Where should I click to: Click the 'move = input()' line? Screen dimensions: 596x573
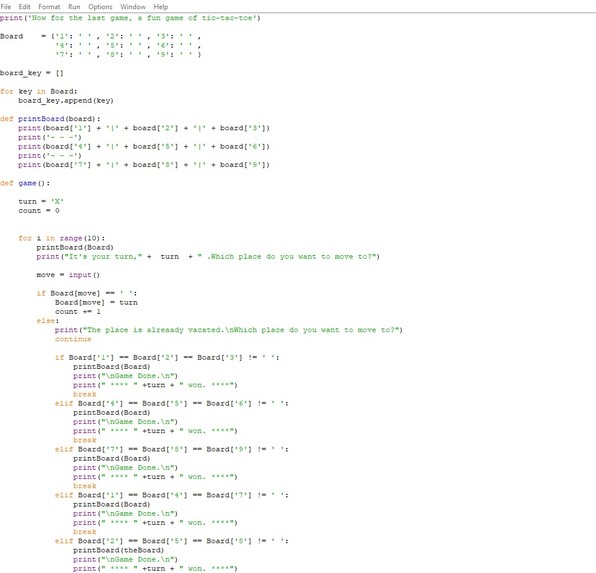[68, 275]
